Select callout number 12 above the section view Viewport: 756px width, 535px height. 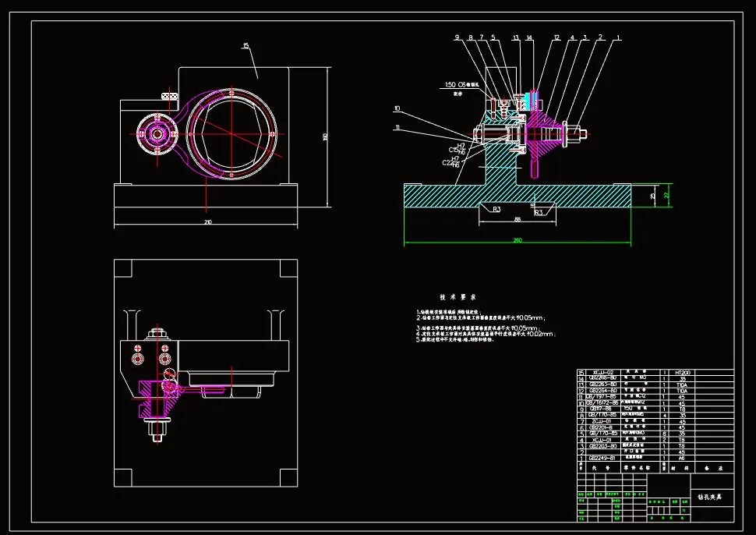(x=556, y=37)
